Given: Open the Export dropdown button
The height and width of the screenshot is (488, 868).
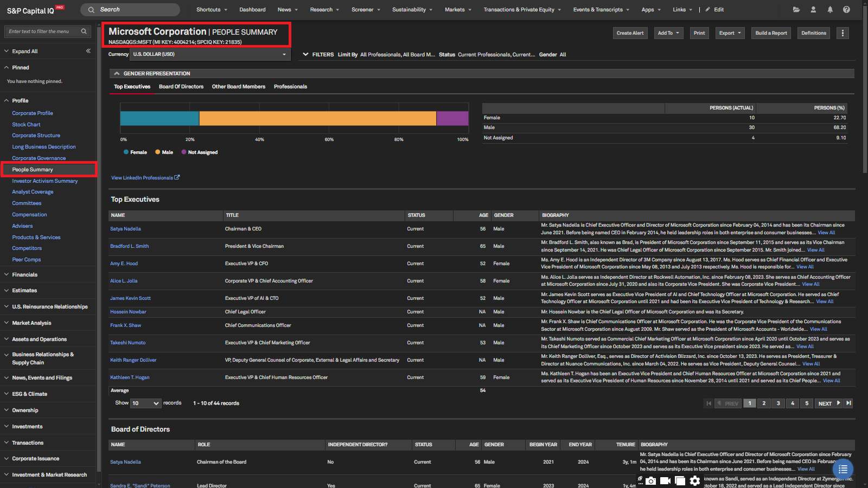Looking at the screenshot, I should tap(730, 33).
